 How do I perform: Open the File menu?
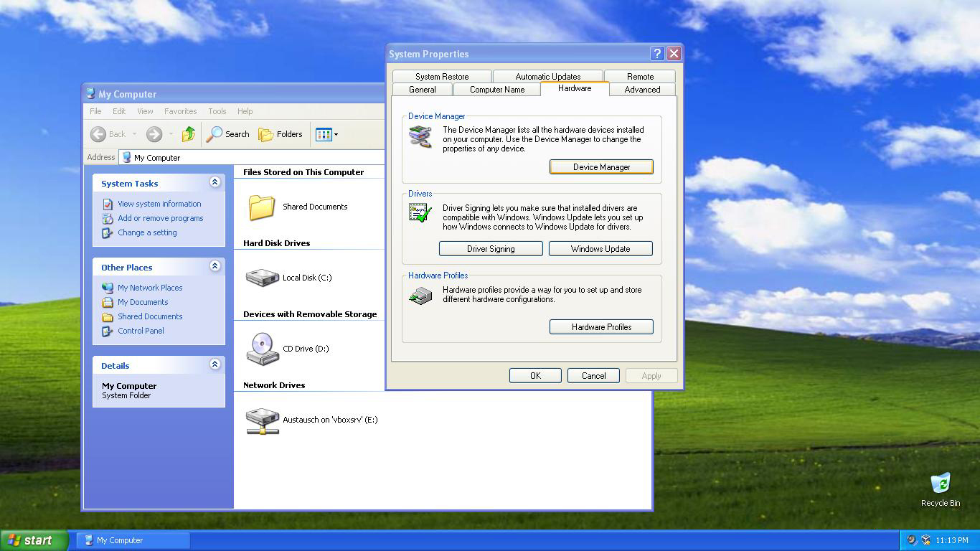tap(95, 111)
